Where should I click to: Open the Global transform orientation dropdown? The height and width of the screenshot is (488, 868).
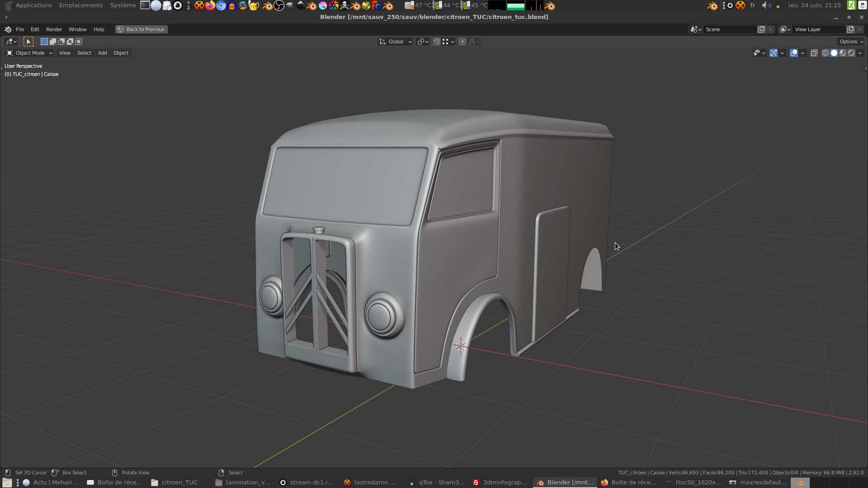pos(396,42)
